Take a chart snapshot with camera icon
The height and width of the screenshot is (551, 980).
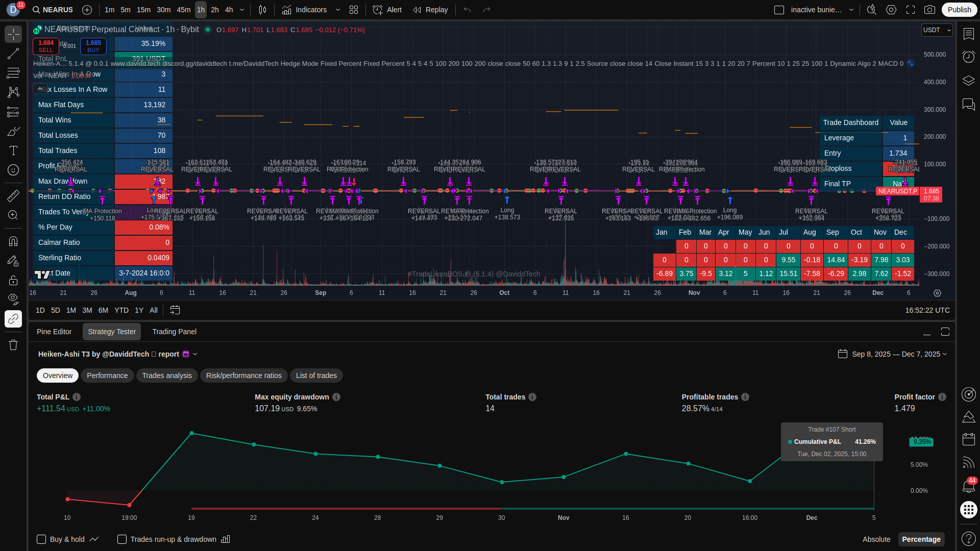[929, 10]
